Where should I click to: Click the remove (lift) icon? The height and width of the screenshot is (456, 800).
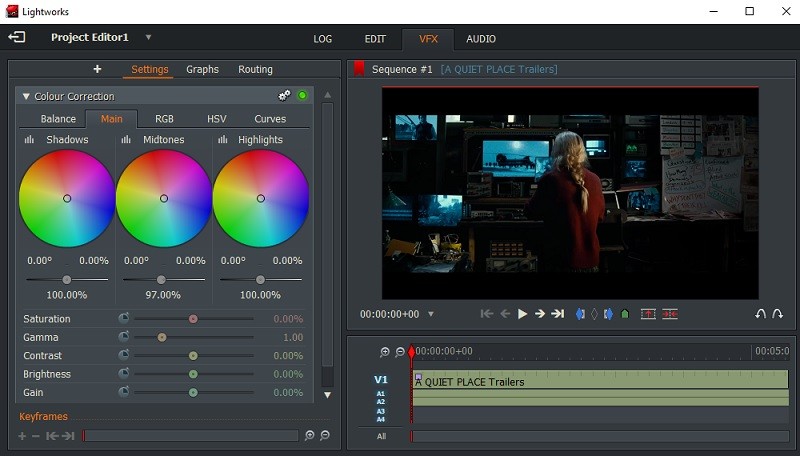(648, 314)
